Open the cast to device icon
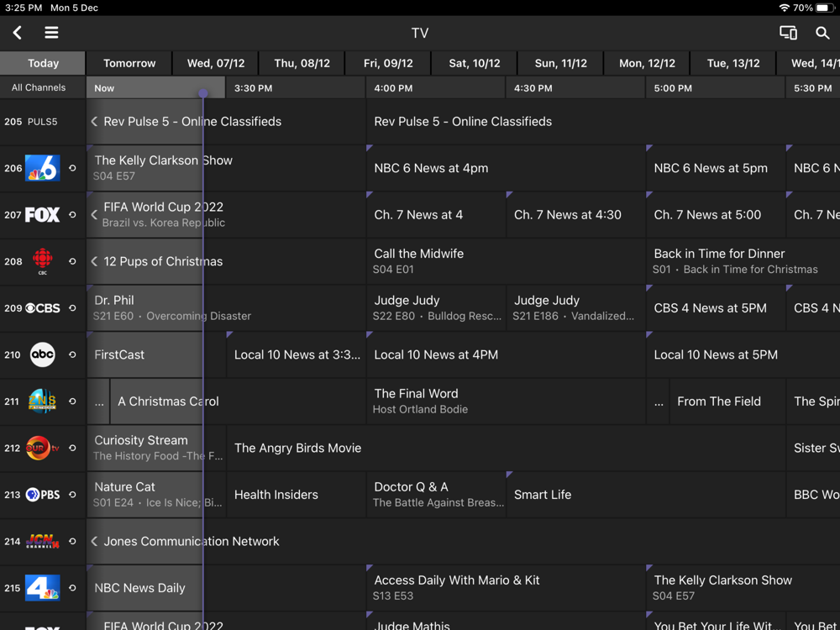Image resolution: width=840 pixels, height=630 pixels. pyautogui.click(x=788, y=33)
